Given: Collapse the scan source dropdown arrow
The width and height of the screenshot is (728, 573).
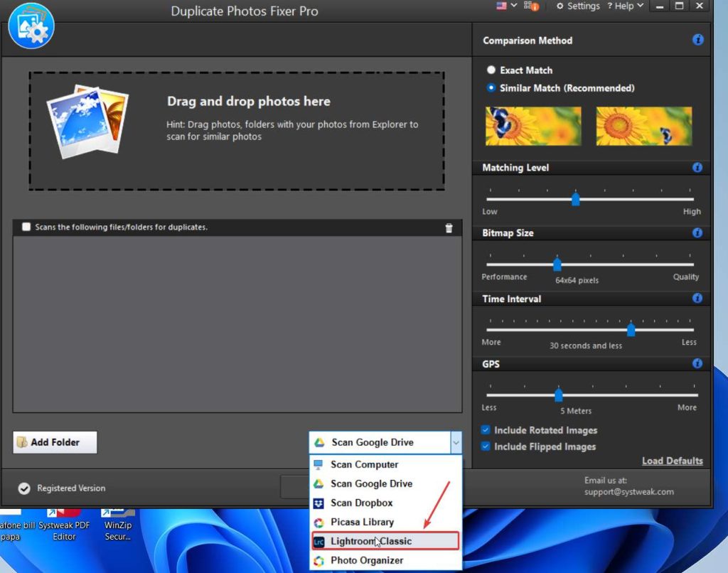Looking at the screenshot, I should point(456,442).
